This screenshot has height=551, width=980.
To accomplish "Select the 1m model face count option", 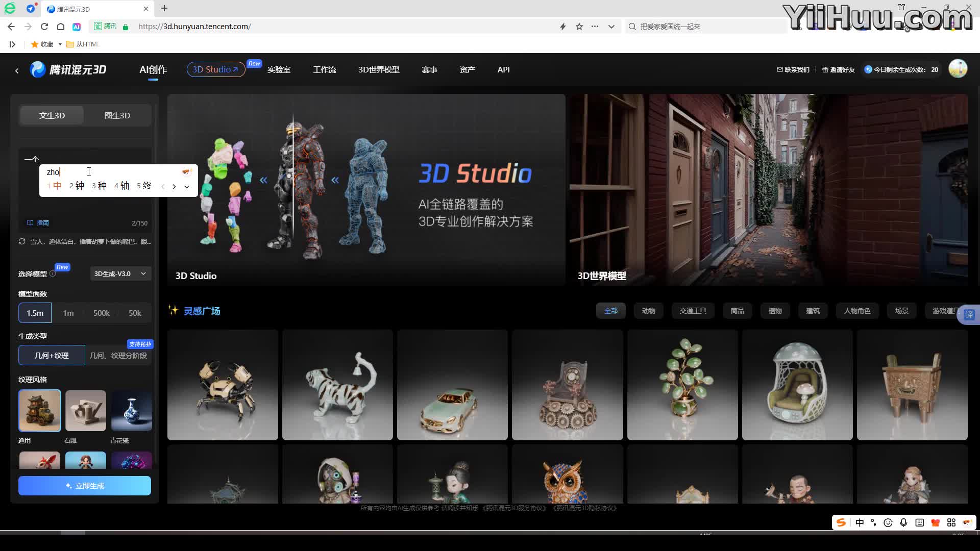I will [x=68, y=313].
